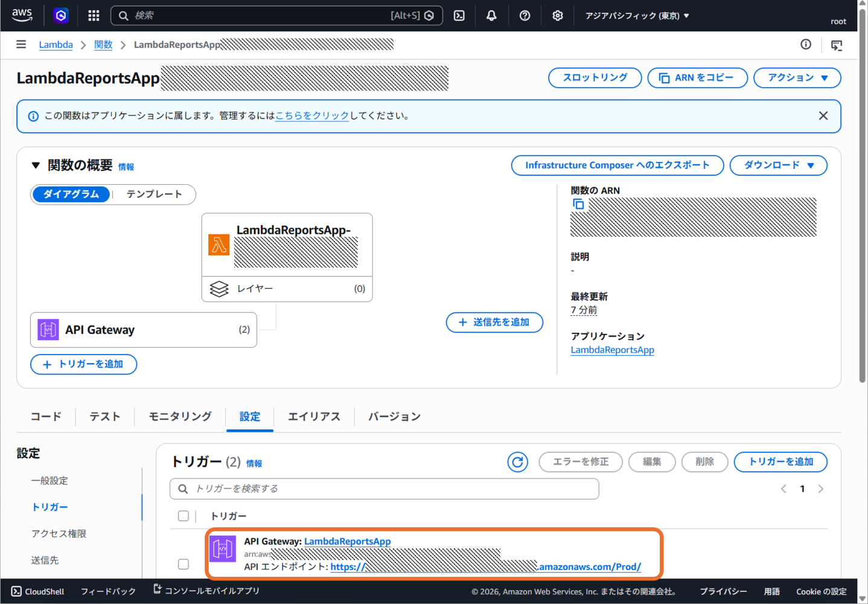Open the テスト tab

pyautogui.click(x=105, y=416)
